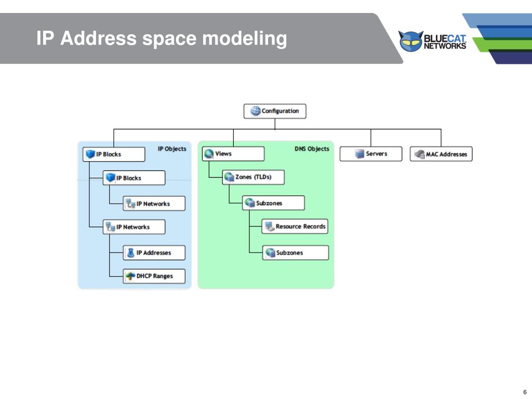
Task: Click the Subzones icon beneath Resource Records
Action: tap(270, 252)
